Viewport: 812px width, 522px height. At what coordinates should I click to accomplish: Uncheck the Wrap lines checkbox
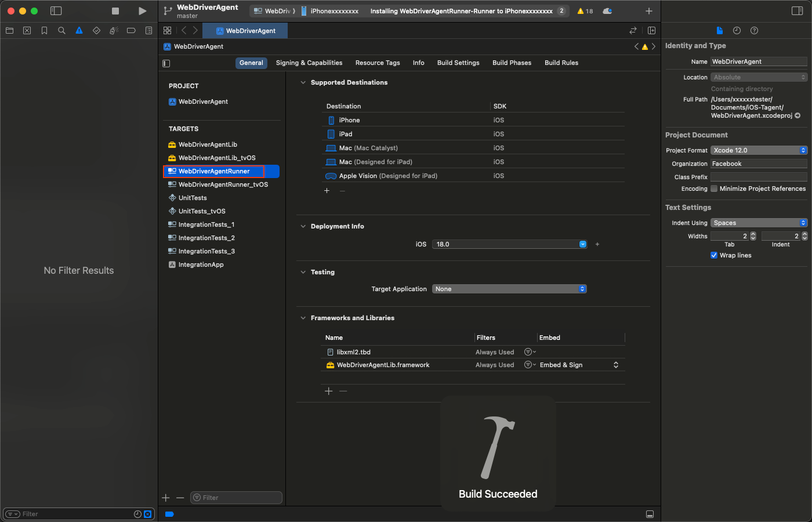[x=714, y=255]
